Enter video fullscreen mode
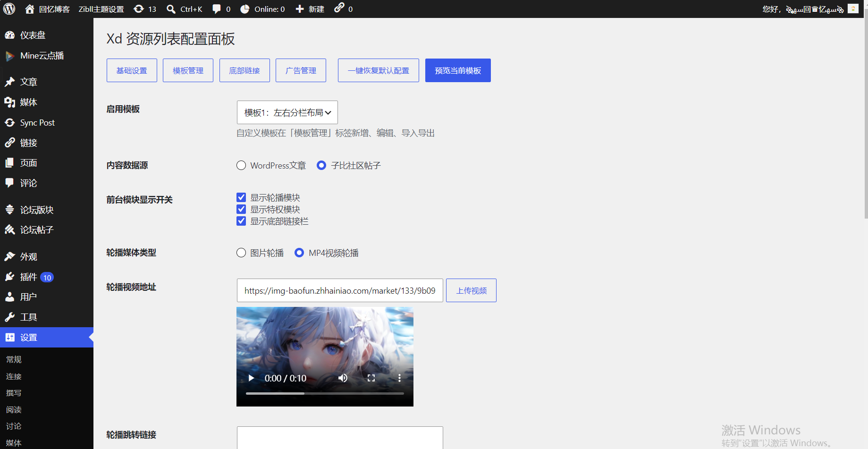Image resolution: width=868 pixels, height=449 pixels. [x=371, y=378]
